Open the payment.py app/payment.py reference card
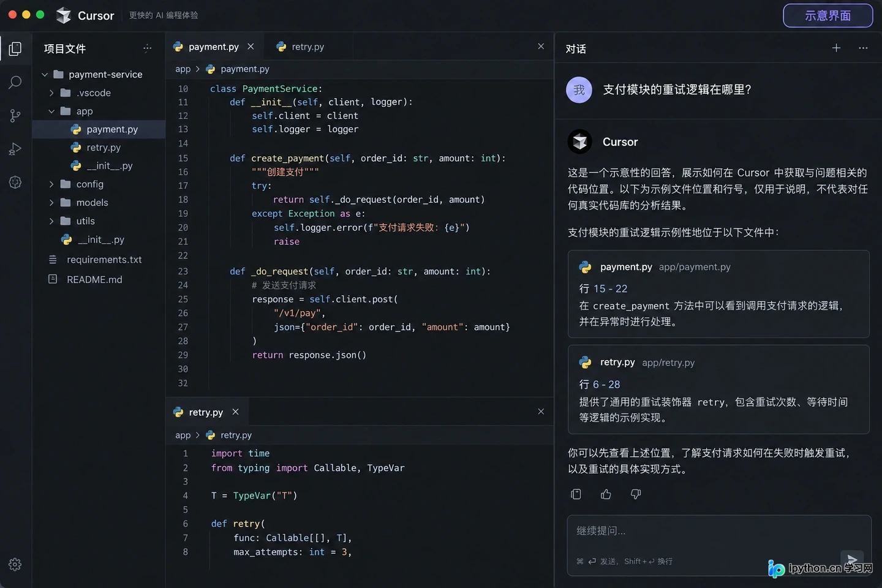Image resolution: width=882 pixels, height=588 pixels. tap(718, 294)
